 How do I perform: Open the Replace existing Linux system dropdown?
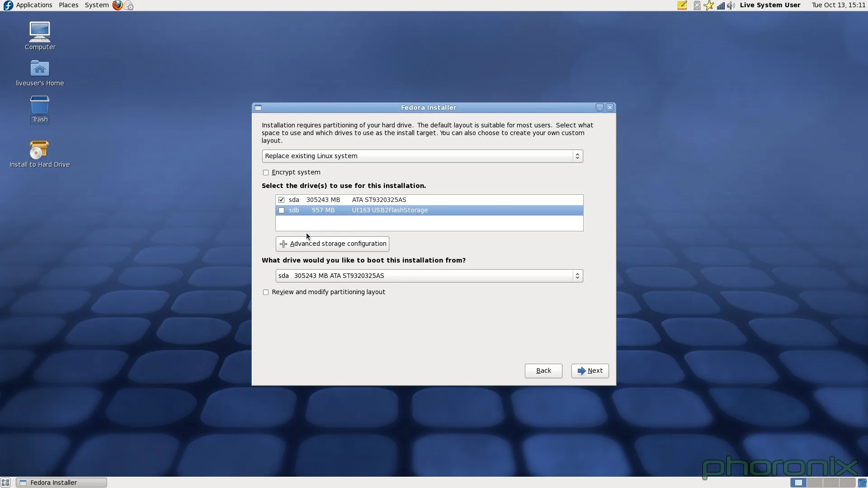click(x=422, y=156)
